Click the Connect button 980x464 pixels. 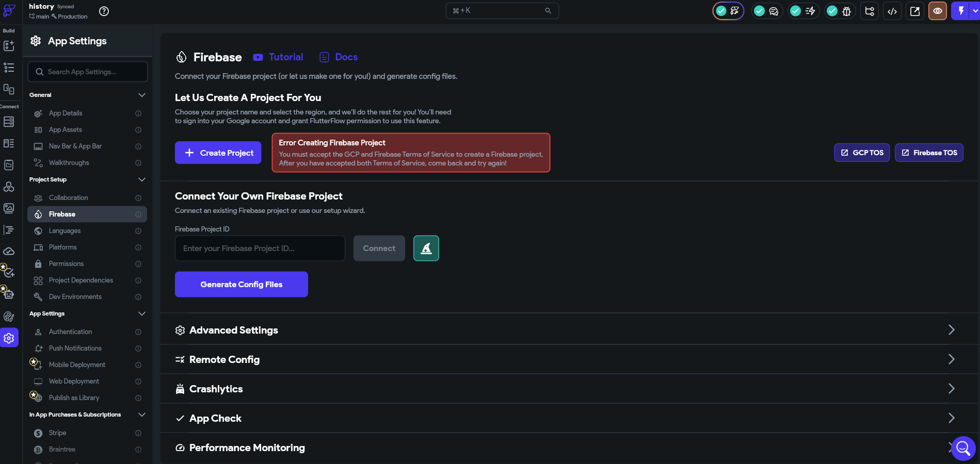[379, 248]
